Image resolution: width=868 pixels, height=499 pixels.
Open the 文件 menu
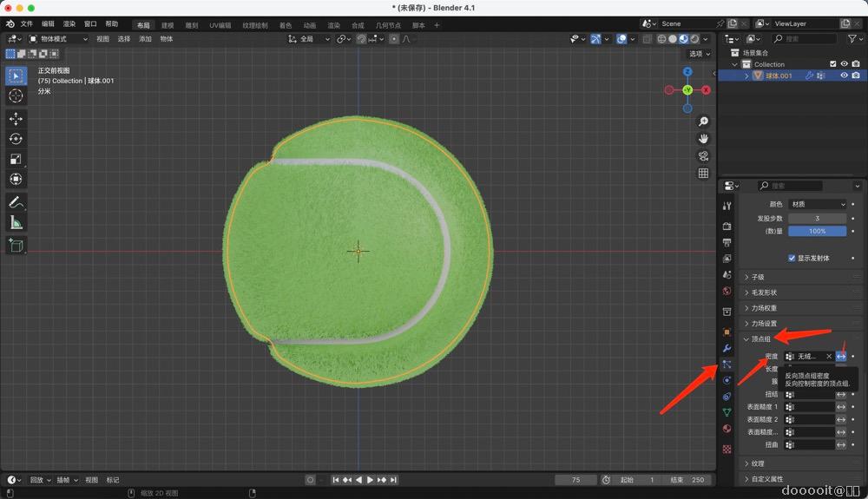[x=26, y=24]
